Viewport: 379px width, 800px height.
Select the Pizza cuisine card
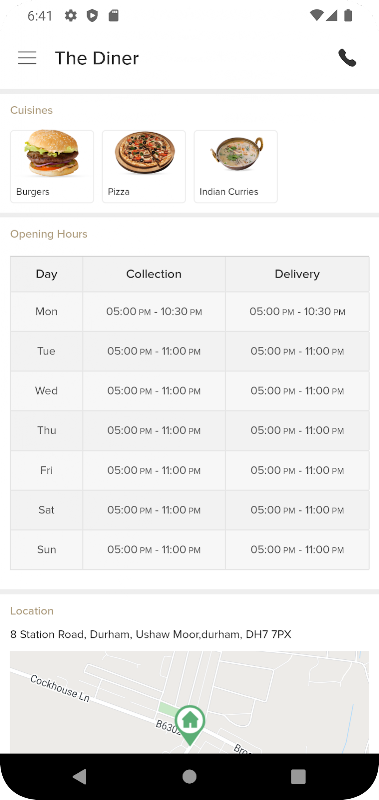pos(144,166)
